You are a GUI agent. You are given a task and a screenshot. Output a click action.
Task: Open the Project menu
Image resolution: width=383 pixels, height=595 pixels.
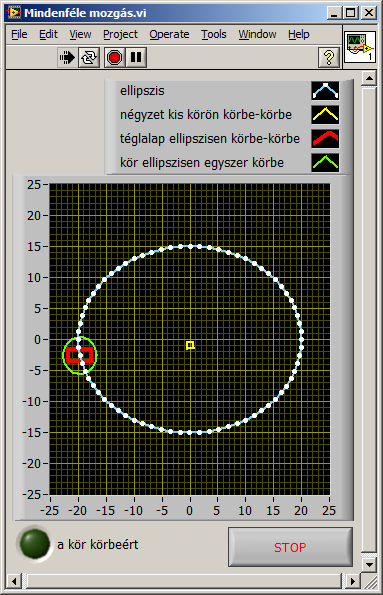[x=120, y=35]
